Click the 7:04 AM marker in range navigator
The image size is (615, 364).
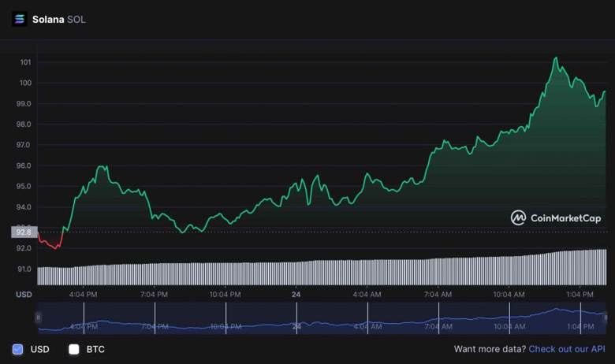pyautogui.click(x=438, y=325)
